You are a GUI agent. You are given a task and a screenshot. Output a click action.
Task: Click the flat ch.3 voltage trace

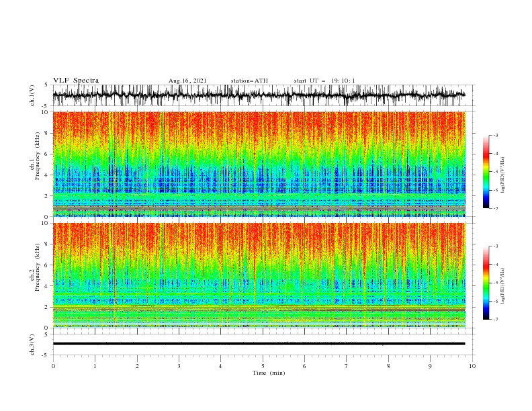(x=259, y=344)
